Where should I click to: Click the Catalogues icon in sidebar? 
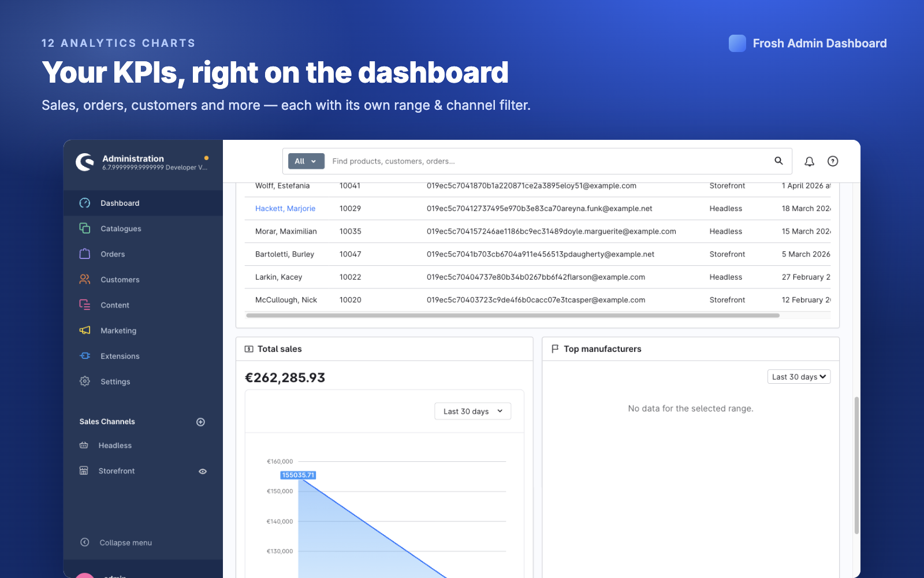coord(85,228)
